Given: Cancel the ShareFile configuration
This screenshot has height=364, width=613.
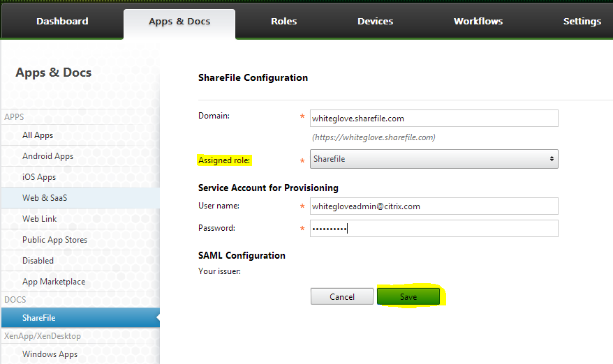Looking at the screenshot, I should point(342,296).
